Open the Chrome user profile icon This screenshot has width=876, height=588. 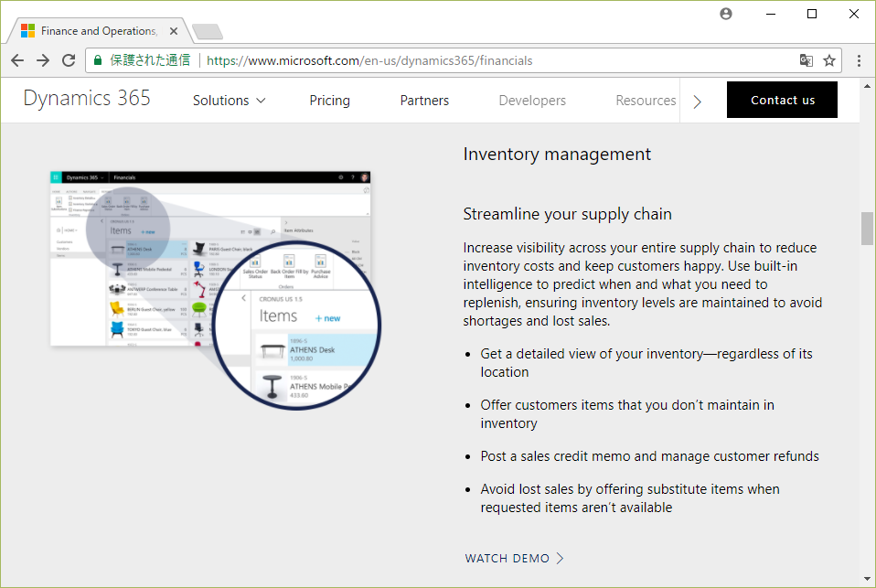click(x=726, y=14)
